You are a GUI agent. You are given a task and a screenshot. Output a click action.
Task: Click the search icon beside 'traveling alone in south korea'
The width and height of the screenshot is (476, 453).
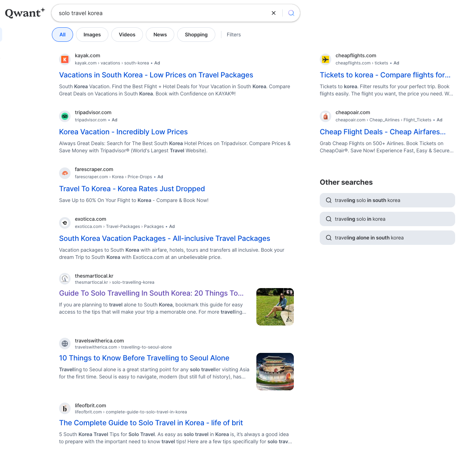pyautogui.click(x=329, y=238)
